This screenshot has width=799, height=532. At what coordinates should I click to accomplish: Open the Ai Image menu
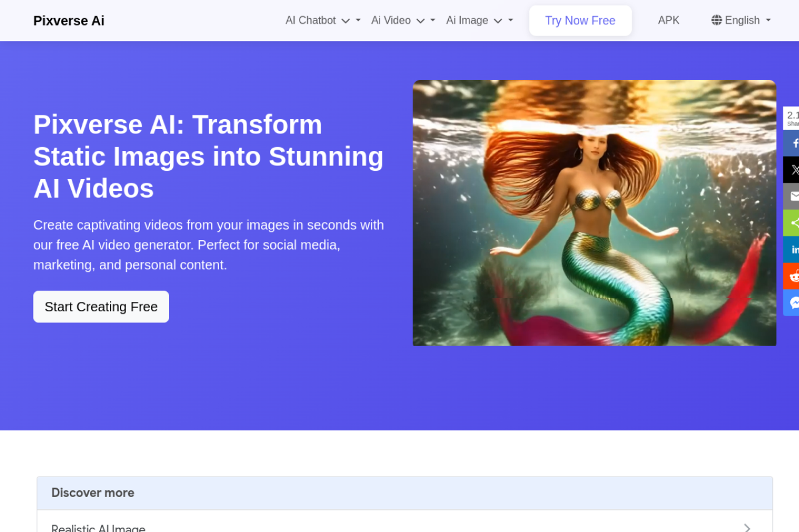click(479, 21)
